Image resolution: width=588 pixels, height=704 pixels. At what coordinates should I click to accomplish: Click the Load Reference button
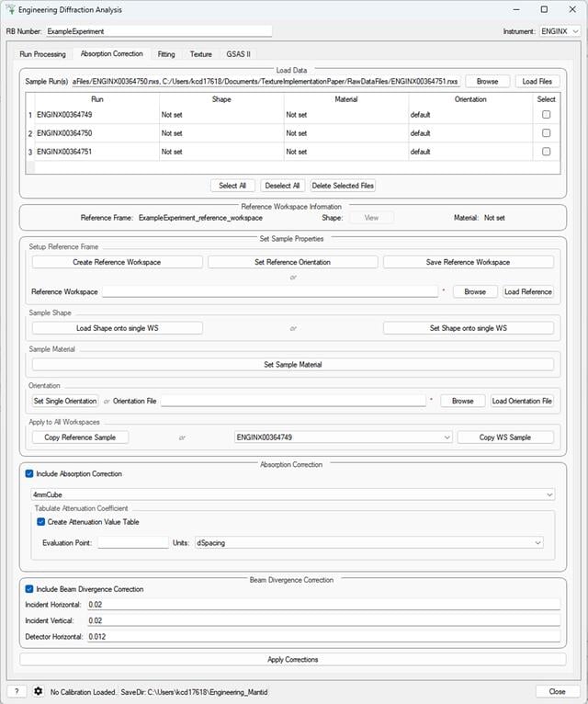[x=528, y=292]
